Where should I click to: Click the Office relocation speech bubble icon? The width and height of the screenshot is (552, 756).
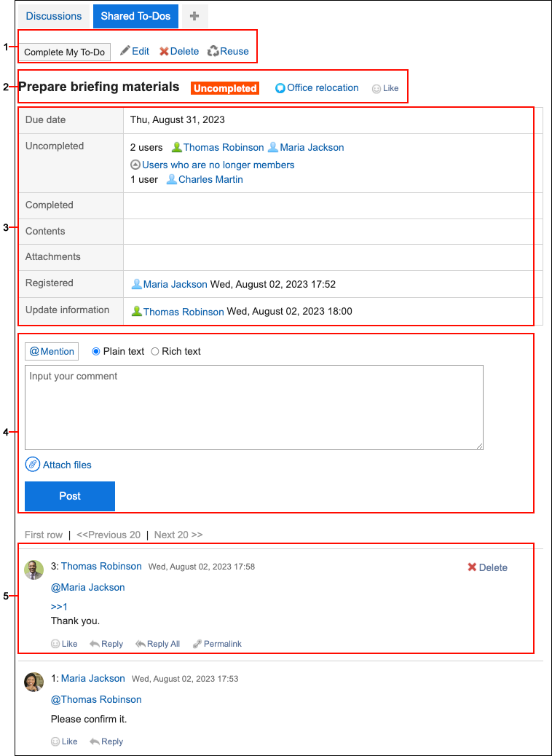coord(280,88)
